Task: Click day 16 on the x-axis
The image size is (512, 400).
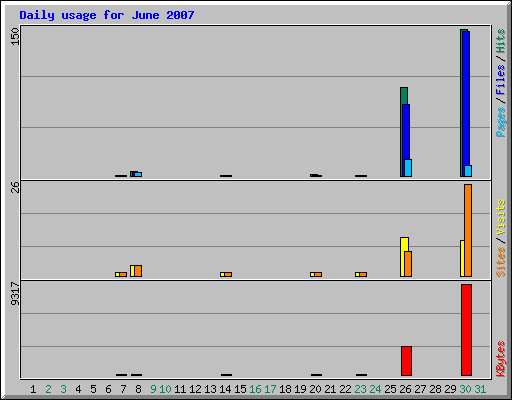Action: point(255,389)
